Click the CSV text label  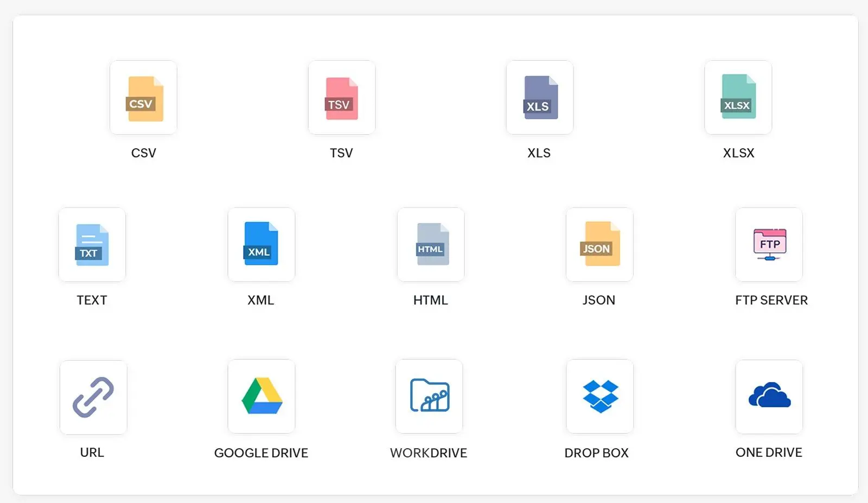(x=144, y=153)
